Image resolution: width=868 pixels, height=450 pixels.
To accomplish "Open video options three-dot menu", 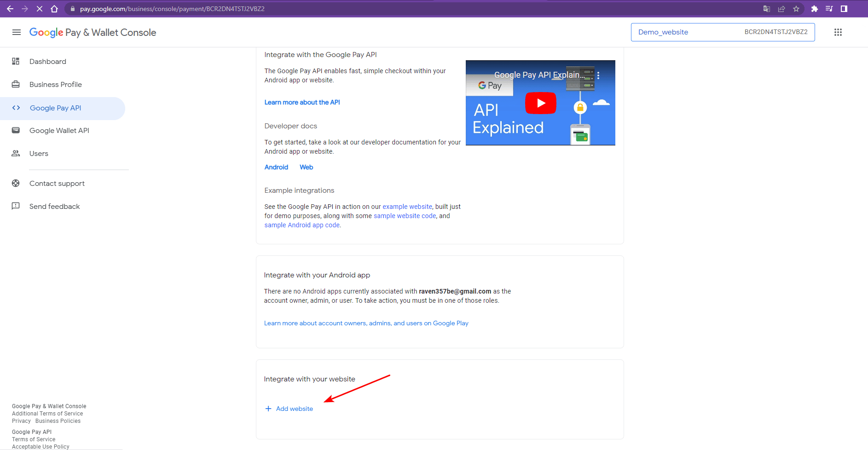I will (598, 75).
